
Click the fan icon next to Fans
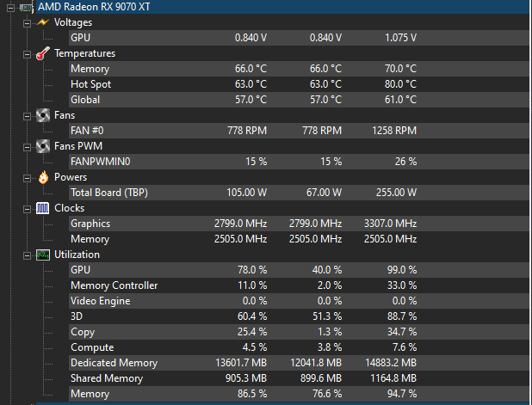(43, 115)
